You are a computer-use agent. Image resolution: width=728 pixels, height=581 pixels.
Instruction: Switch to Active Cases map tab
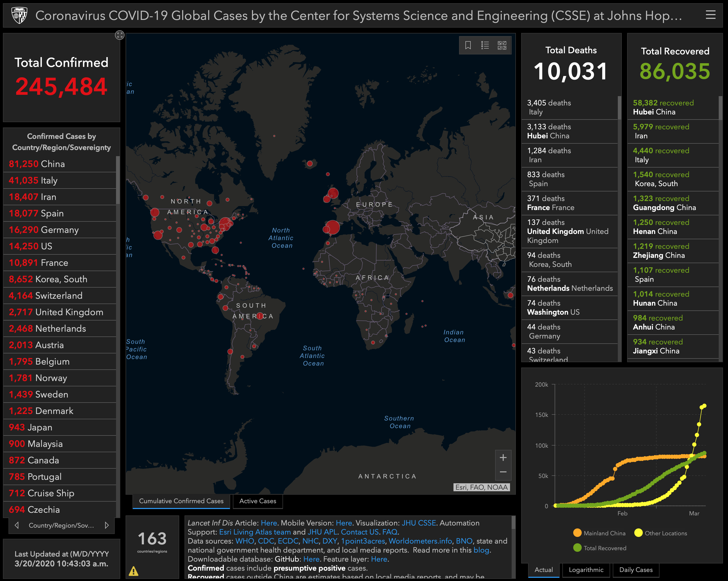click(258, 501)
